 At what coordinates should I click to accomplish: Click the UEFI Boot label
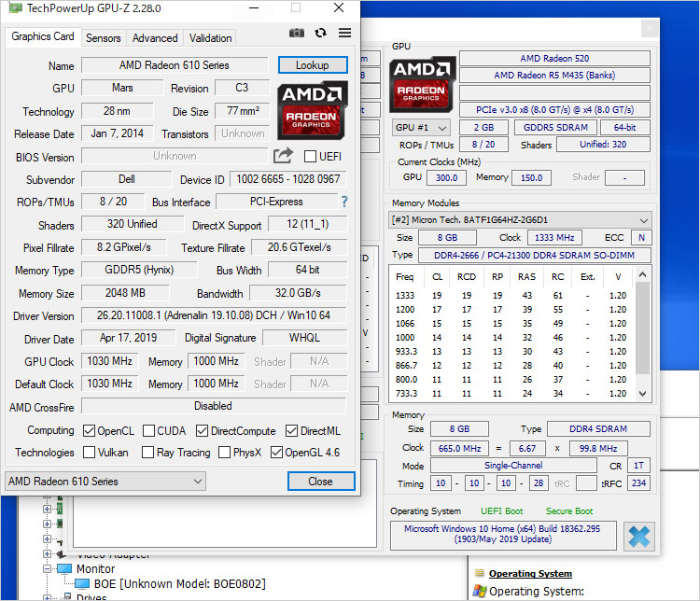pos(501,510)
